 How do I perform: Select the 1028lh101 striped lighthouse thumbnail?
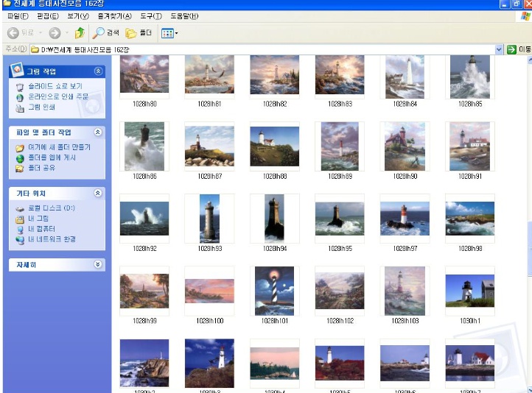274,291
